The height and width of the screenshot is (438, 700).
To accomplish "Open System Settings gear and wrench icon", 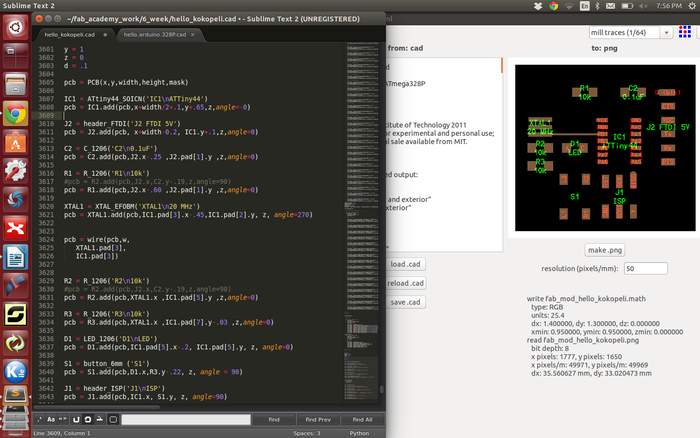I will coord(16,171).
